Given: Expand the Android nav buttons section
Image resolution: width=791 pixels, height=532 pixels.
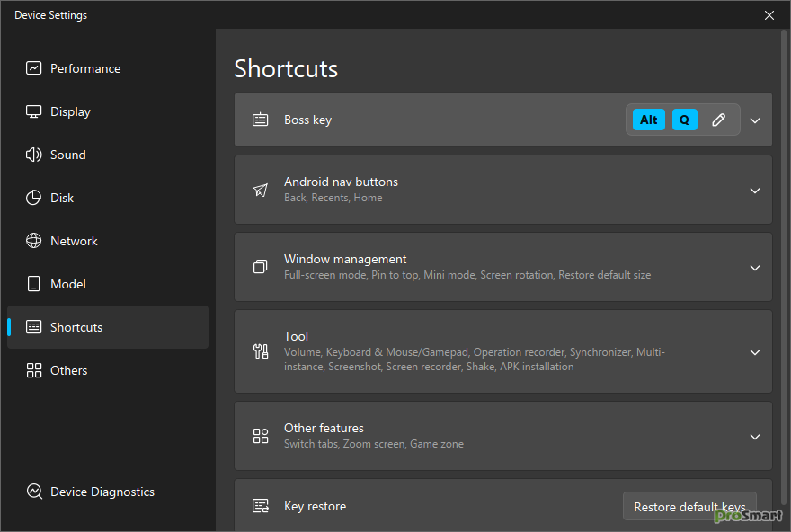Looking at the screenshot, I should pos(755,190).
